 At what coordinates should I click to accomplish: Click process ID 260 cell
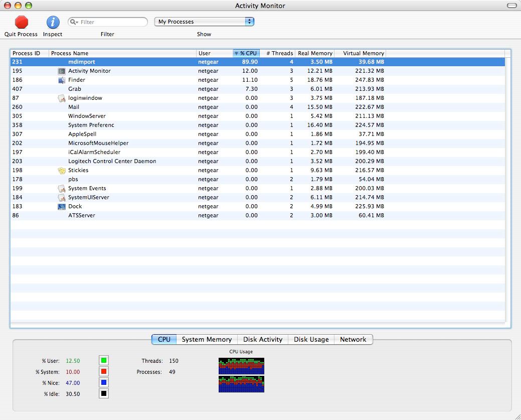17,107
